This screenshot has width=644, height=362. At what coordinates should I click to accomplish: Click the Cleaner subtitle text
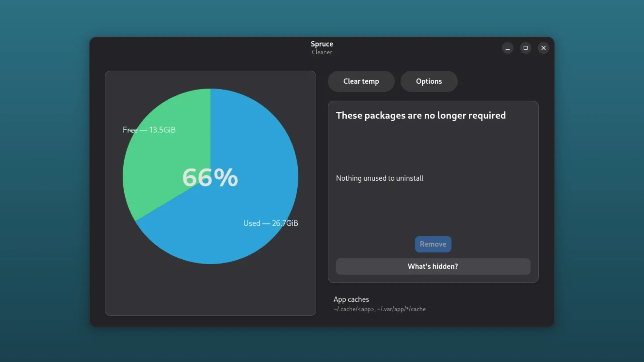322,52
